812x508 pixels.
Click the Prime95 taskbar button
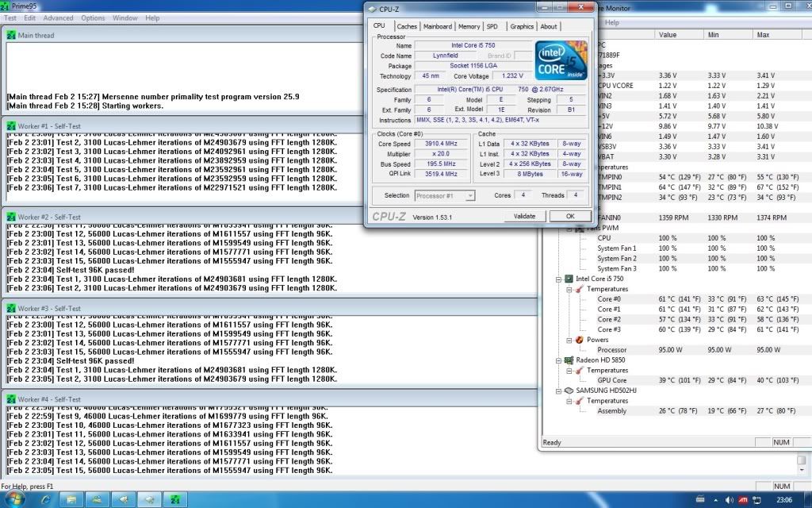[175, 500]
